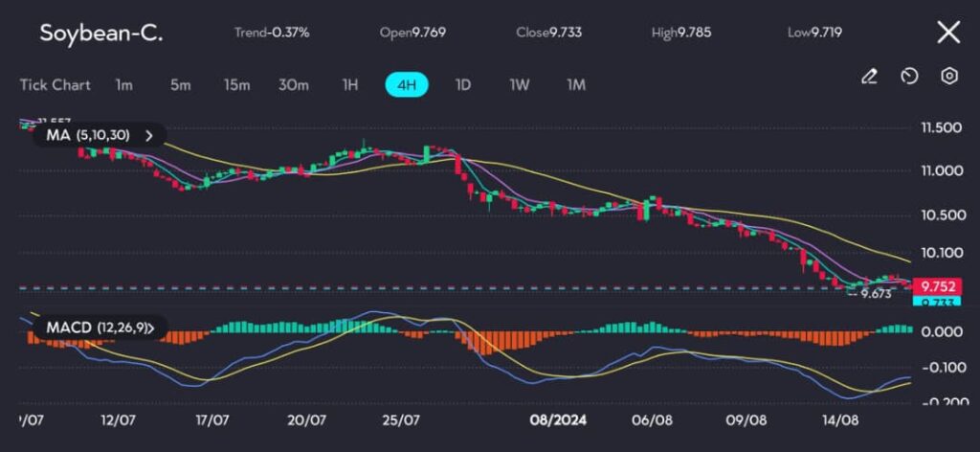Click the 9.673 low price marker
Image resolution: width=980 pixels, height=452 pixels.
point(875,294)
